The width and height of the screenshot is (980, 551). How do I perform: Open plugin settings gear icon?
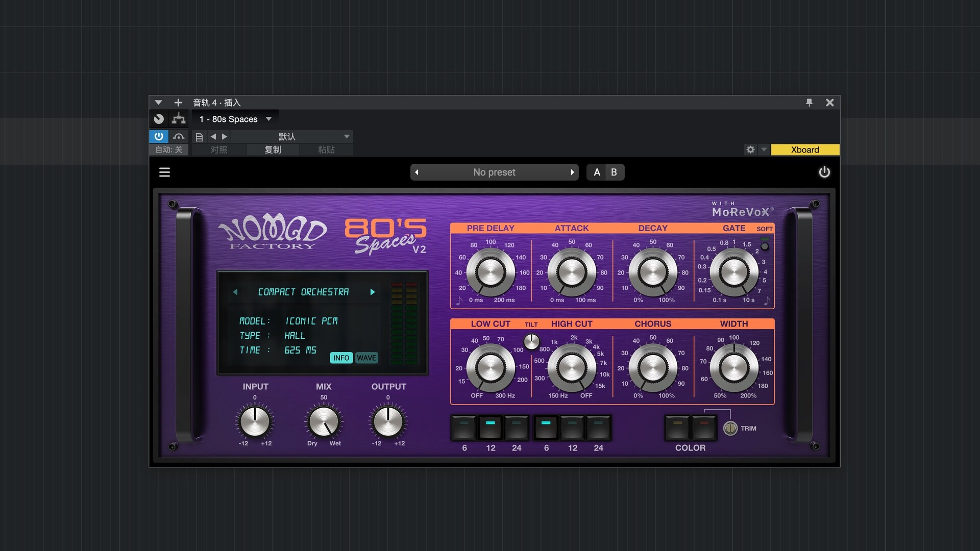750,149
